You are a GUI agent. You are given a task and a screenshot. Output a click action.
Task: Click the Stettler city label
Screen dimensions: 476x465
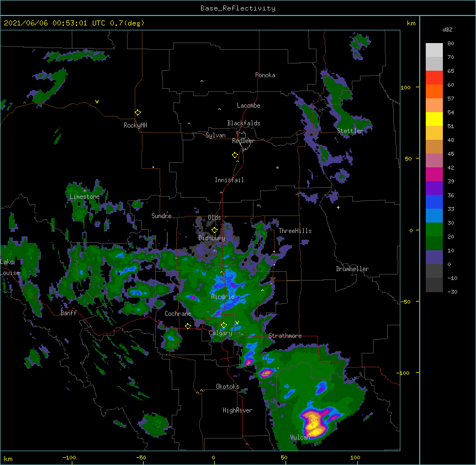[x=350, y=131]
